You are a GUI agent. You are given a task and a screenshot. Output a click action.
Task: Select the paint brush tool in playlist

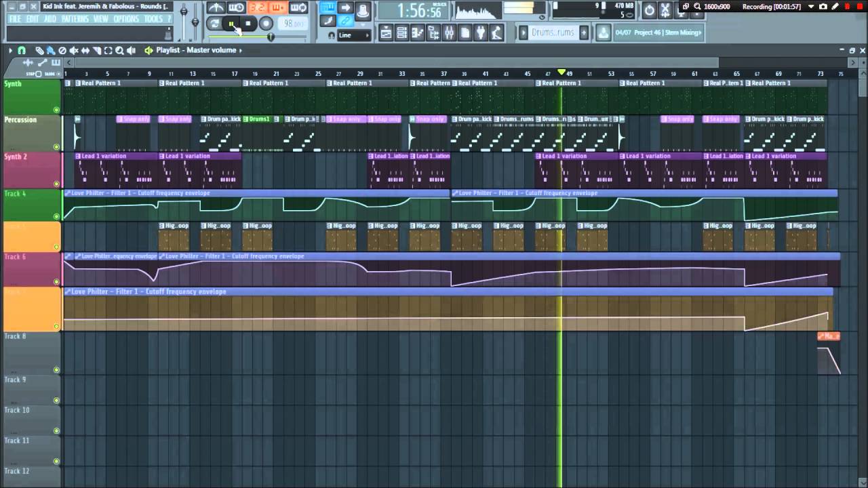pos(51,50)
